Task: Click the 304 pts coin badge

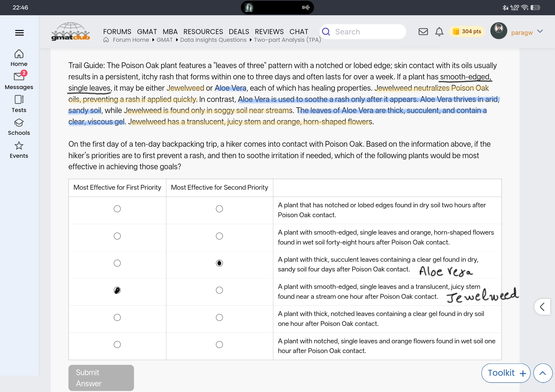Action: click(x=467, y=32)
